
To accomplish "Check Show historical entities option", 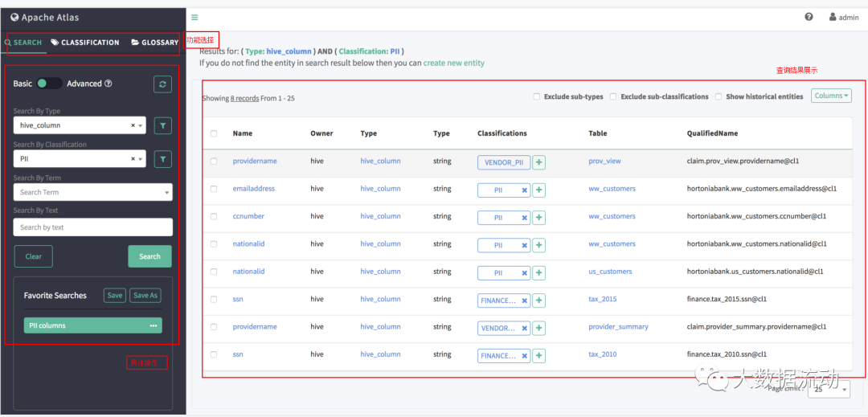I will (x=719, y=96).
